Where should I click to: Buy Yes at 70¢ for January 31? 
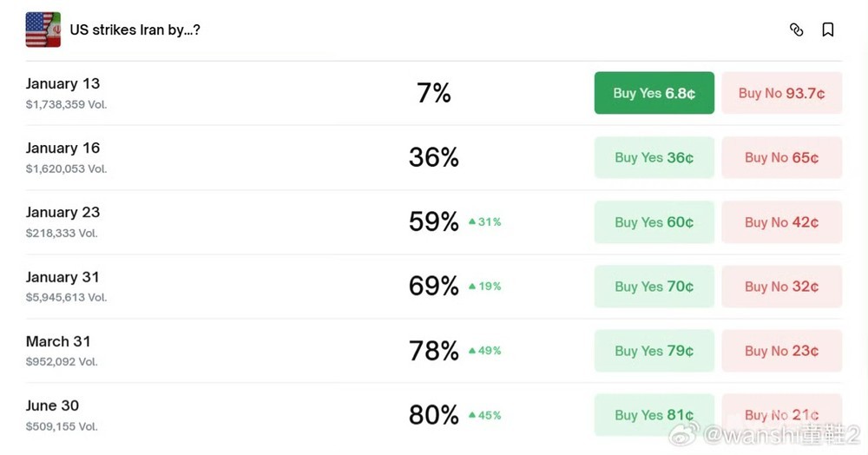tap(654, 287)
